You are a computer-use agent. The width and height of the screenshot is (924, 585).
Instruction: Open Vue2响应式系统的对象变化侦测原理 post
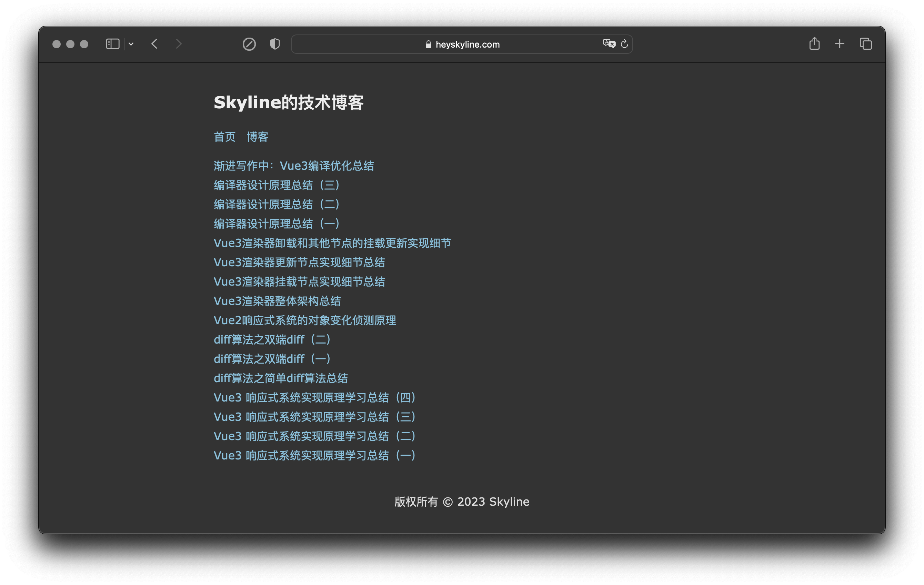(x=305, y=320)
